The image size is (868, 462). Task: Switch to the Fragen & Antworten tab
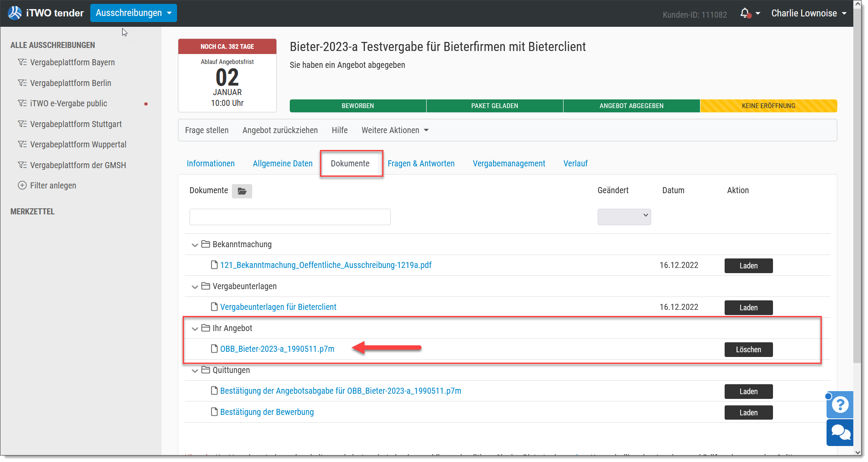(421, 163)
